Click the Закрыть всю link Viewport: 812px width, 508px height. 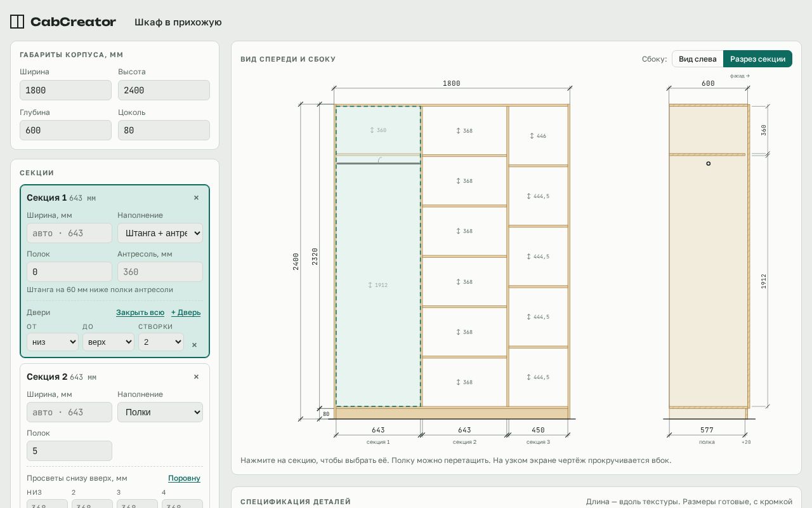coord(140,312)
